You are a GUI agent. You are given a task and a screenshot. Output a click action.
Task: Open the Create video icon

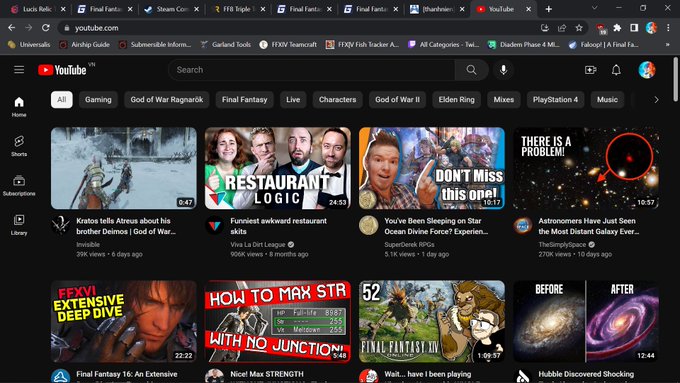pyautogui.click(x=590, y=70)
